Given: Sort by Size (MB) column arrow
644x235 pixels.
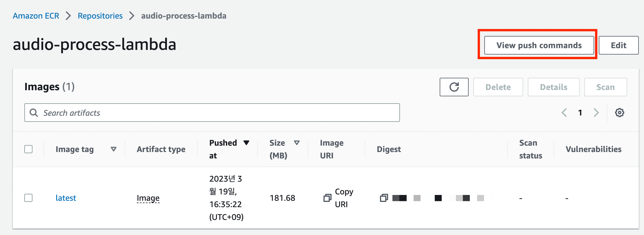Looking at the screenshot, I should pos(296,143).
